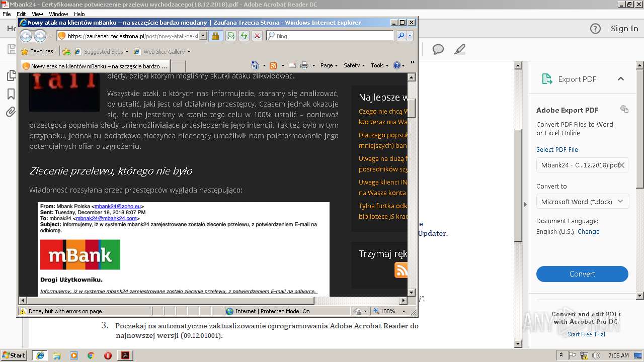Open Opera browser from taskbar
This screenshot has height=362, width=644.
[108, 355]
